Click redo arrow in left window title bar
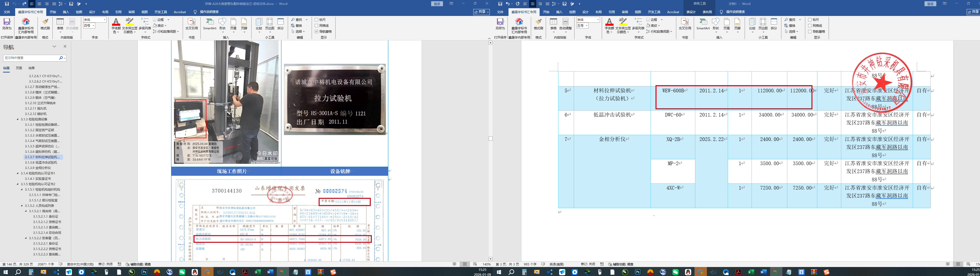Image resolution: width=980 pixels, height=276 pixels. (x=24, y=4)
